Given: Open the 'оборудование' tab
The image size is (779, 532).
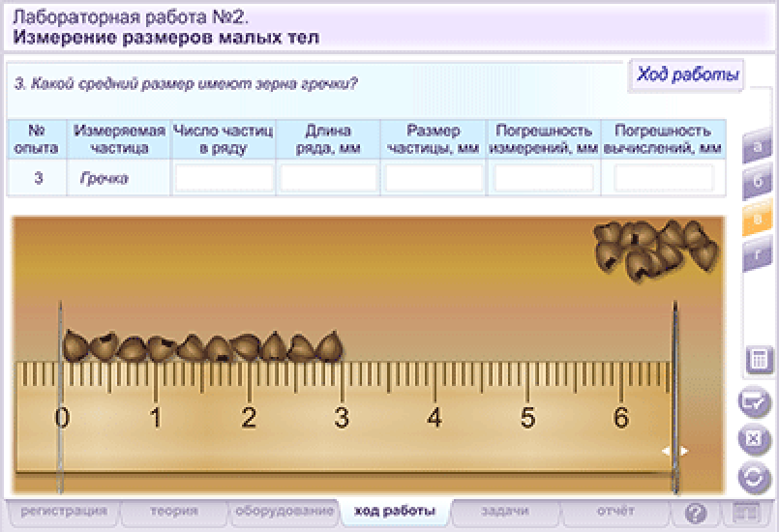Looking at the screenshot, I should coord(285,512).
